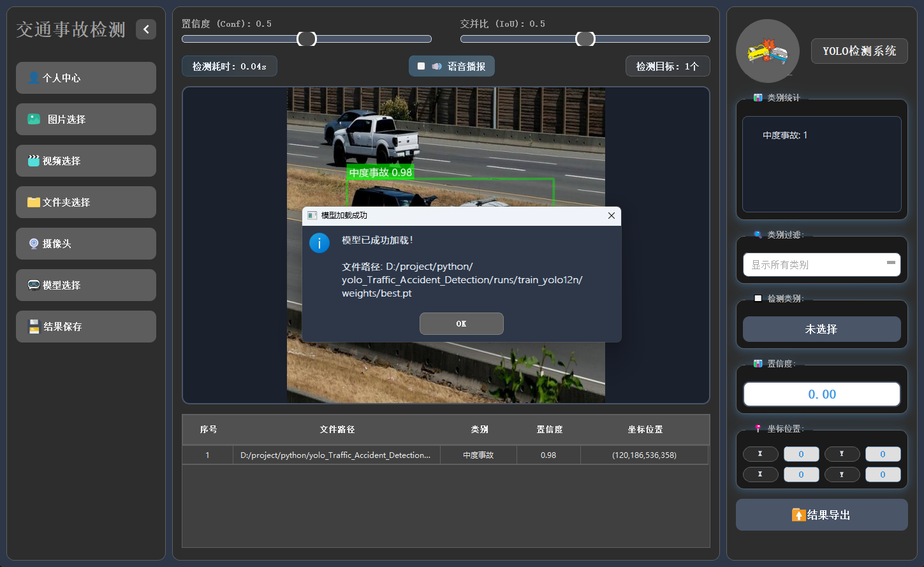
Task: Click the 检测目标 1个 label
Action: [668, 66]
